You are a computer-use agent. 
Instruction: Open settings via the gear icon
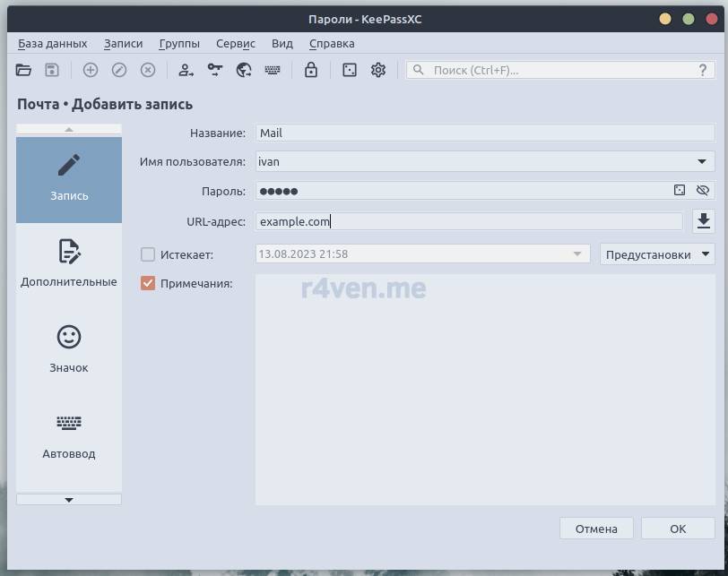coord(378,70)
